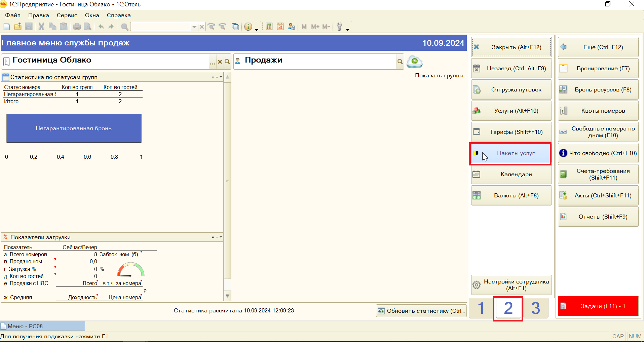Expand Показатели загрузки panel menu arrow
The height and width of the screenshot is (342, 644).
(221, 237)
